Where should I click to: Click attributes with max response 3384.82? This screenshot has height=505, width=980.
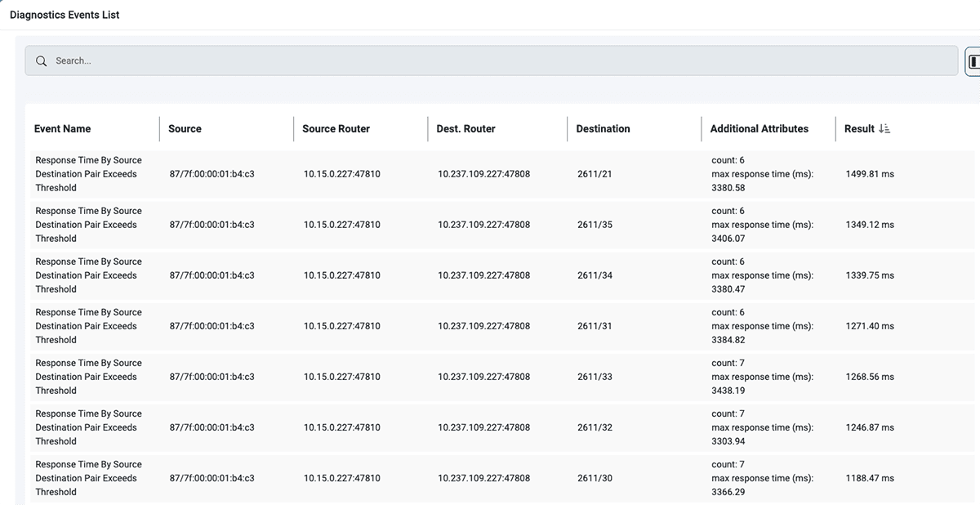pos(763,326)
